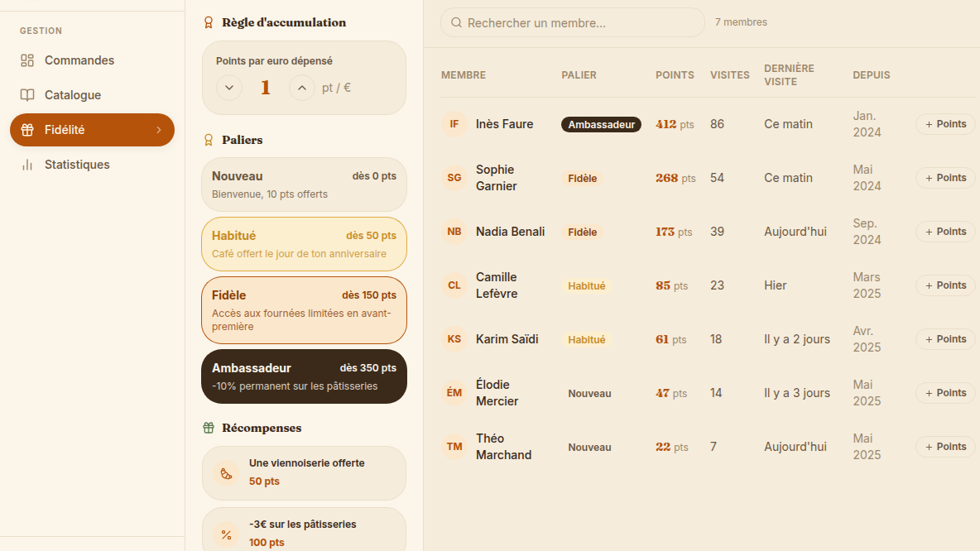Decrease points per euro with down arrow
Screen dimensions: 980x551
pyautogui.click(x=228, y=88)
